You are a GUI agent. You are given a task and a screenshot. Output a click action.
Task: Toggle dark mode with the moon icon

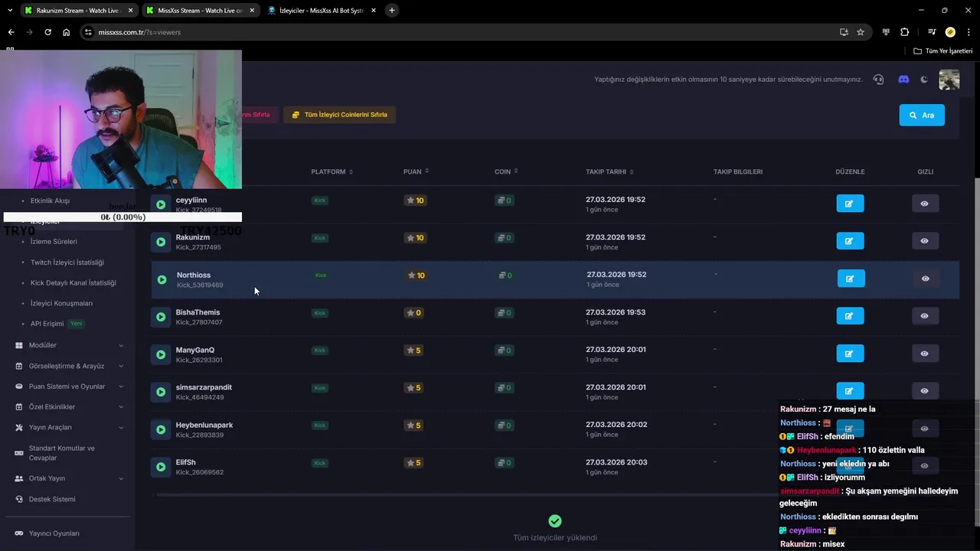pos(924,80)
